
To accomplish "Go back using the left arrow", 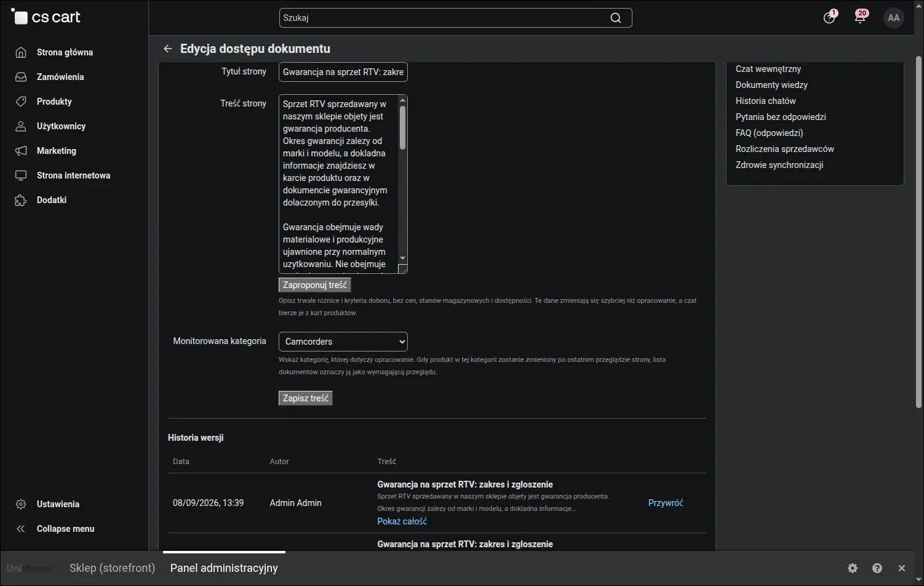I will 167,49.
